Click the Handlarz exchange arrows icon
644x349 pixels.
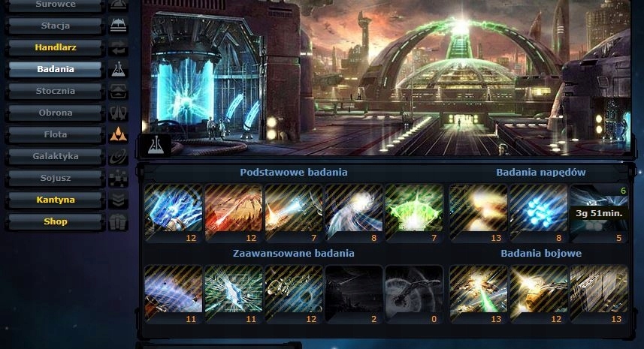[118, 47]
